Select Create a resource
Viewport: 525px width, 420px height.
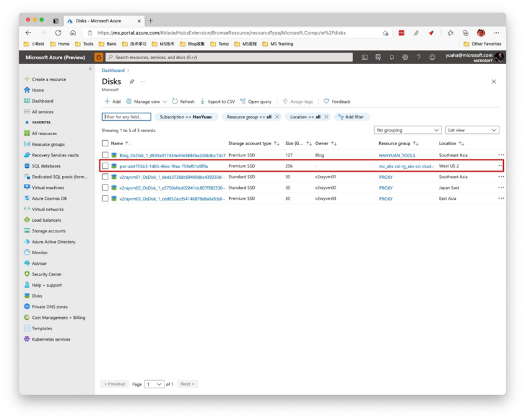tap(49, 79)
